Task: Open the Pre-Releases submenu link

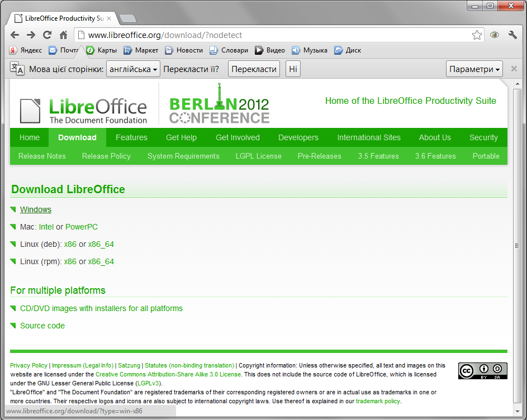Action: pos(319,156)
